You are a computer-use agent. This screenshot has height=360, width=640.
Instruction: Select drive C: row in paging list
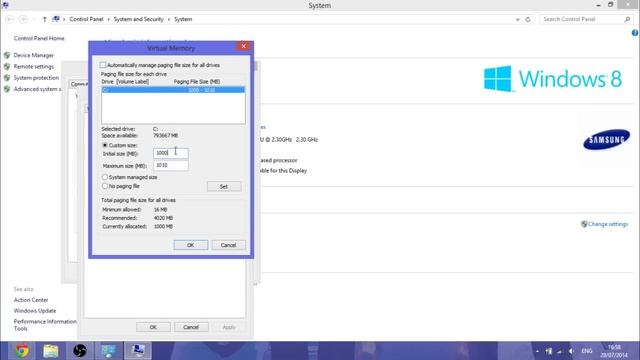[173, 90]
